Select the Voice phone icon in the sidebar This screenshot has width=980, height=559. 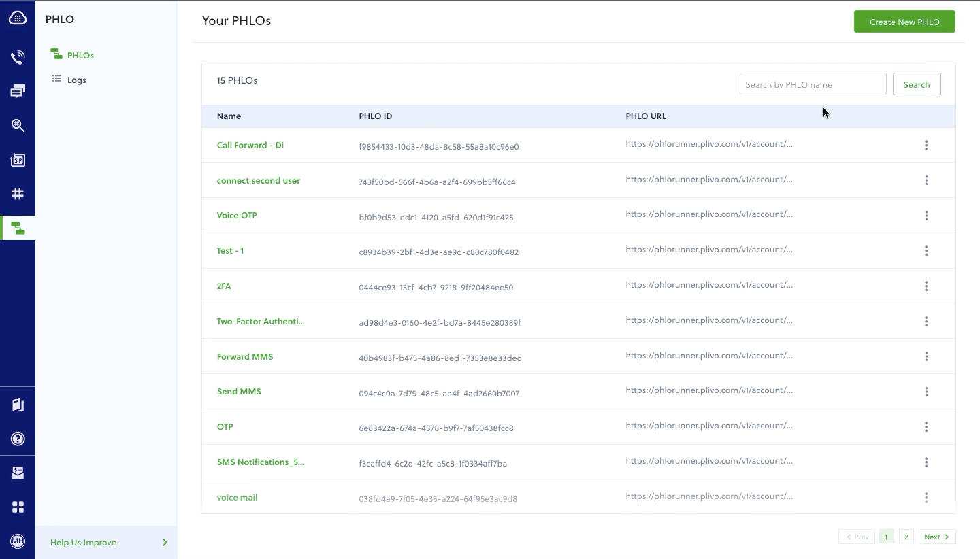18,56
